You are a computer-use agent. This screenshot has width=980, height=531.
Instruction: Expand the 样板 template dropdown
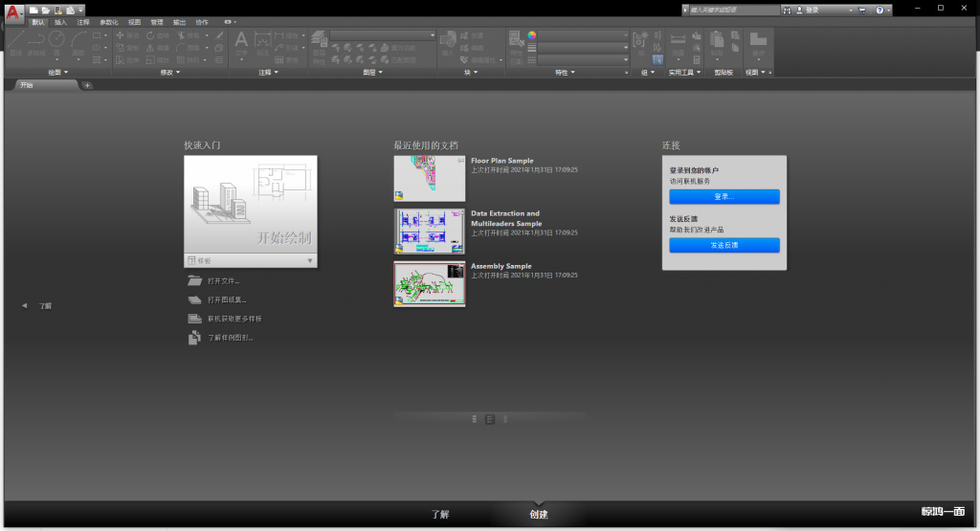click(x=309, y=260)
